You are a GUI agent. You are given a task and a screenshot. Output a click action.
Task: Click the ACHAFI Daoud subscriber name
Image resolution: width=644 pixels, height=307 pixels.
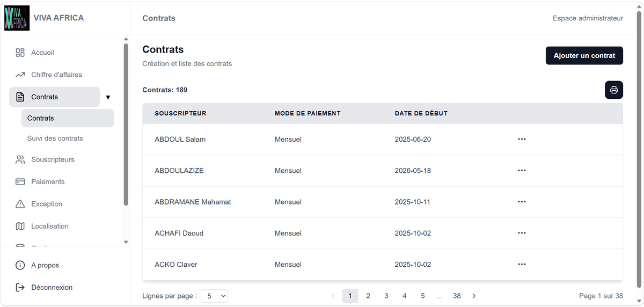(x=179, y=233)
